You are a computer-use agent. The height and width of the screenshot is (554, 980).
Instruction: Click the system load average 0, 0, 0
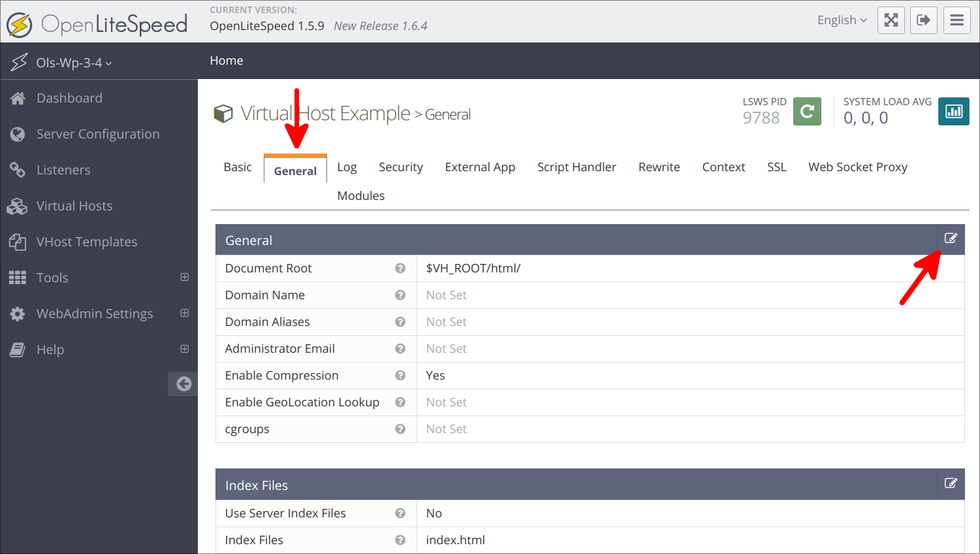866,118
